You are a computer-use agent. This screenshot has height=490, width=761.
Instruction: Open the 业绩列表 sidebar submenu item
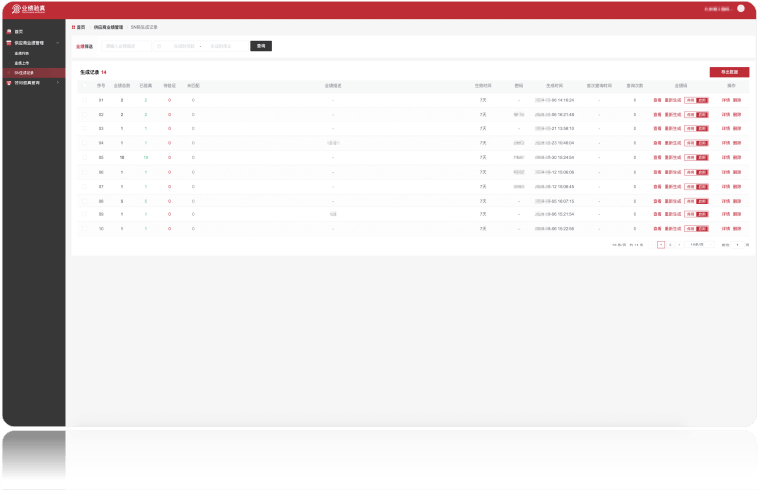click(22, 53)
